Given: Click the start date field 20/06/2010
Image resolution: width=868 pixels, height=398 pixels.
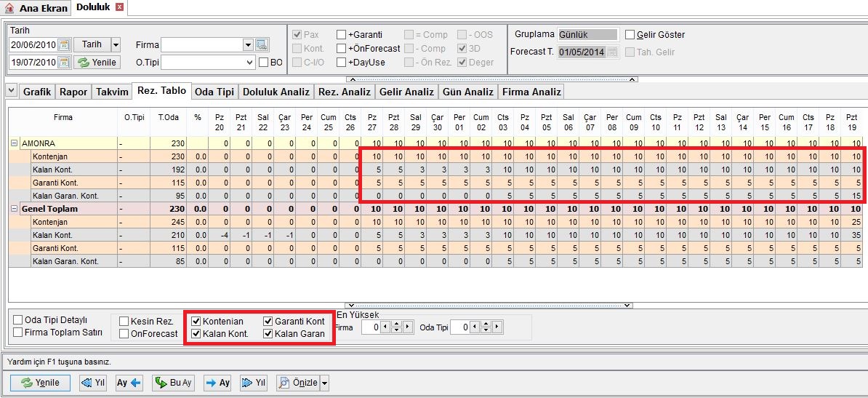Looking at the screenshot, I should click(33, 45).
